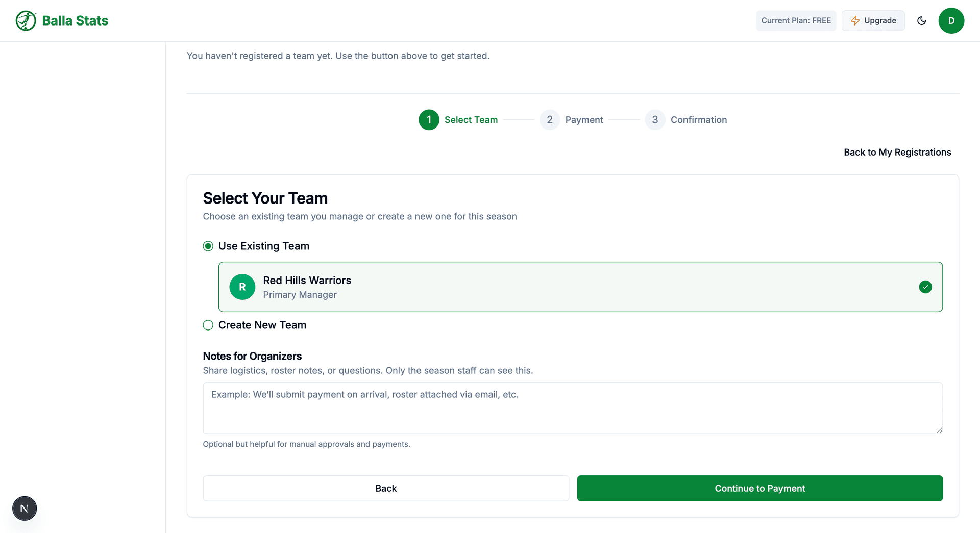Click the Confirmation step label
The height and width of the screenshot is (533, 980).
(699, 119)
